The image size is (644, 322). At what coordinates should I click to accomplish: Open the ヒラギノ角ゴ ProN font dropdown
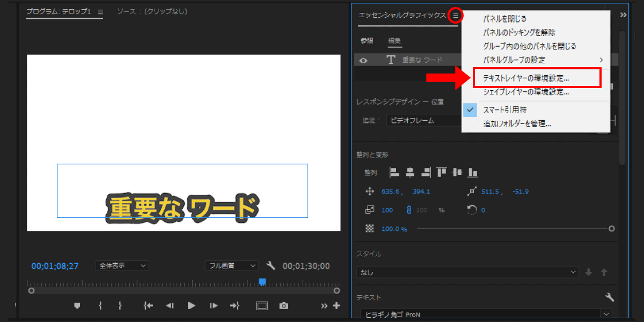[485, 314]
